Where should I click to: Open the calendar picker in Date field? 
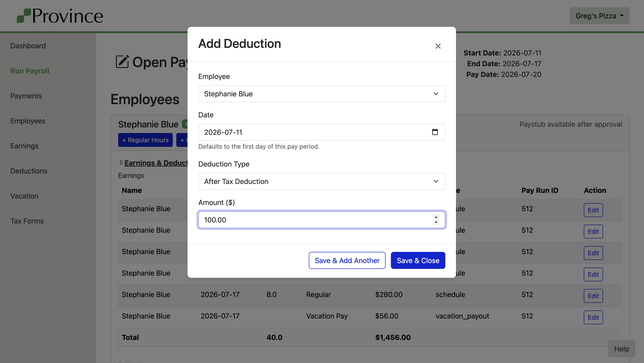tap(435, 132)
